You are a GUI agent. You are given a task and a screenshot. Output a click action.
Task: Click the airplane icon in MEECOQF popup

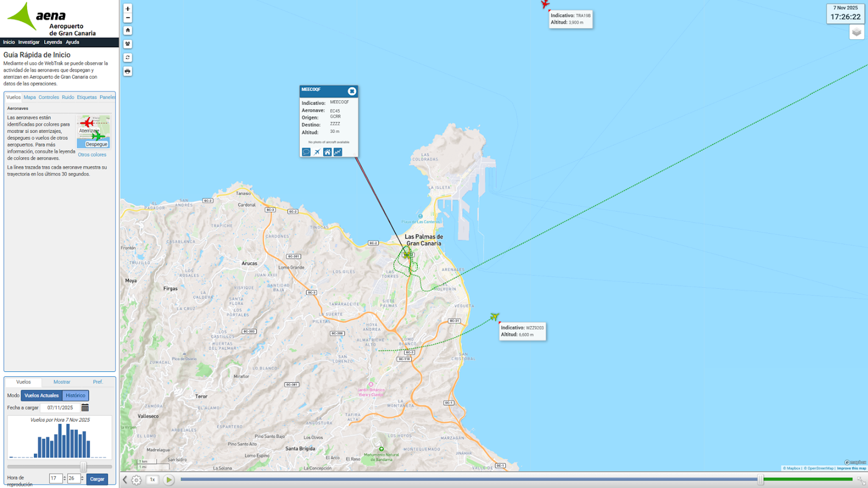pyautogui.click(x=317, y=152)
